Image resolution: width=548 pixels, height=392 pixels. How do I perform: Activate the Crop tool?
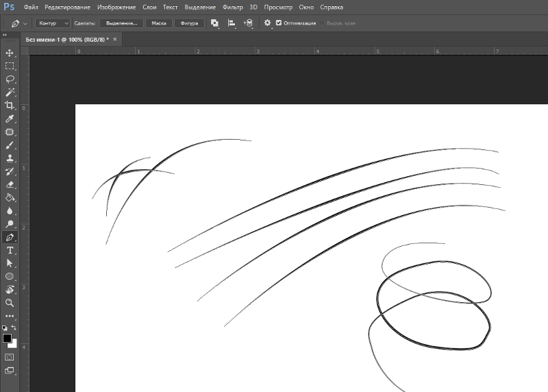coord(10,106)
